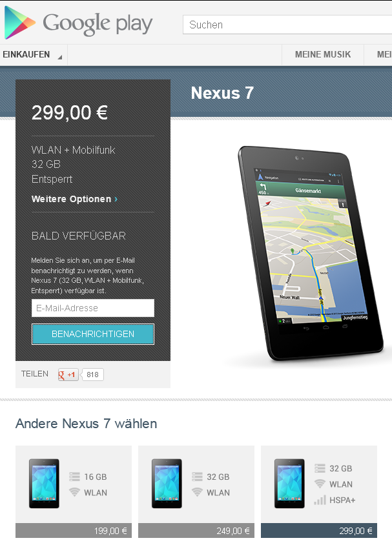Click the large Nexus 7 product image
Viewport: 392px width, 556px height.
coord(311,254)
